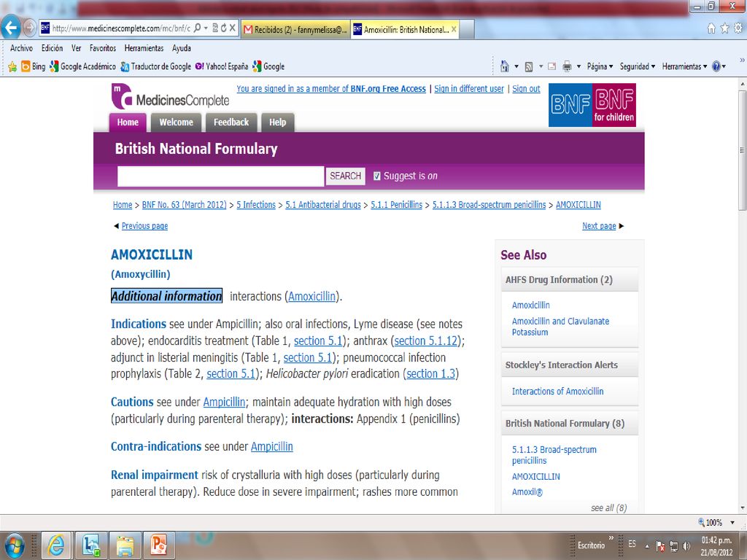This screenshot has width=747, height=560.
Task: Open the PowerPoint taskbar icon
Action: 158,545
